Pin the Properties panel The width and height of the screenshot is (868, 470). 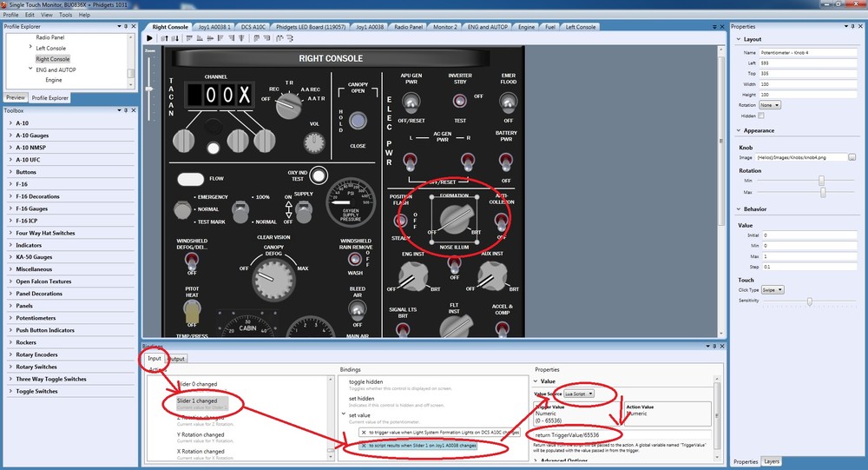pos(853,27)
